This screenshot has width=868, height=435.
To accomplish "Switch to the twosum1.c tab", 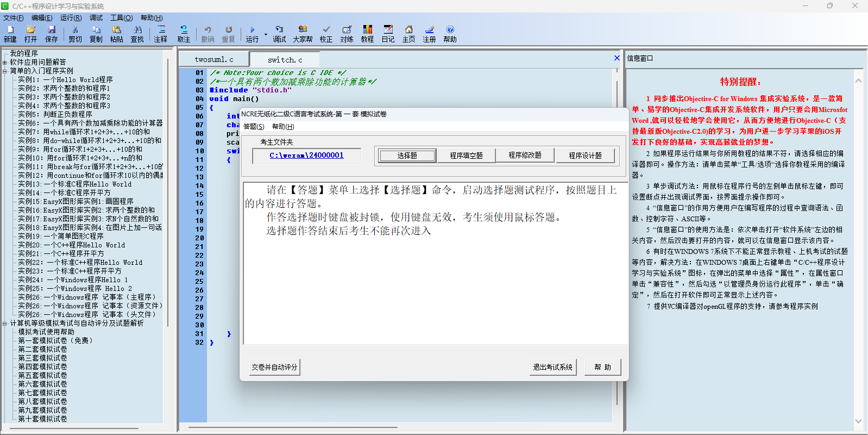I will click(x=214, y=59).
